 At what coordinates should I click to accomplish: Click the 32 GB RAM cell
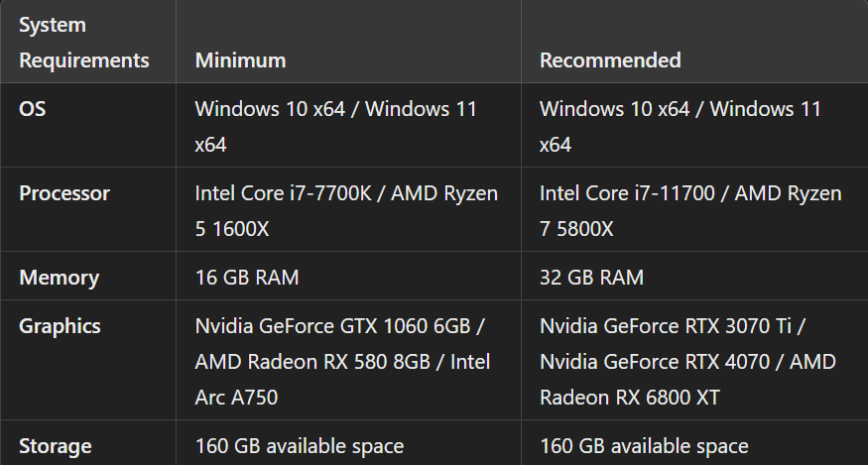coord(591,278)
